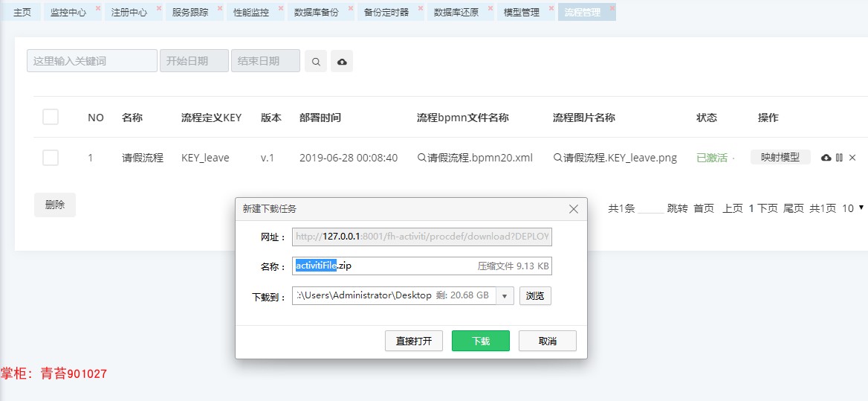Viewport: 868px width, 401px height.
Task: Click the cloud download icon in 请假流程 row
Action: pyautogui.click(x=826, y=158)
